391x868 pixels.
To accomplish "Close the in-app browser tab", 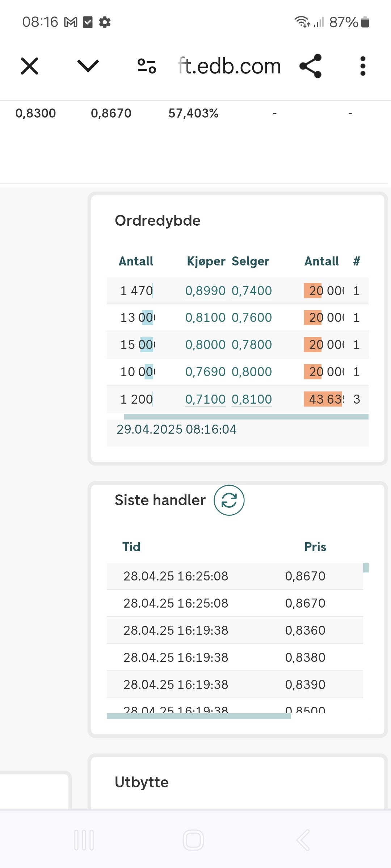I will click(29, 66).
